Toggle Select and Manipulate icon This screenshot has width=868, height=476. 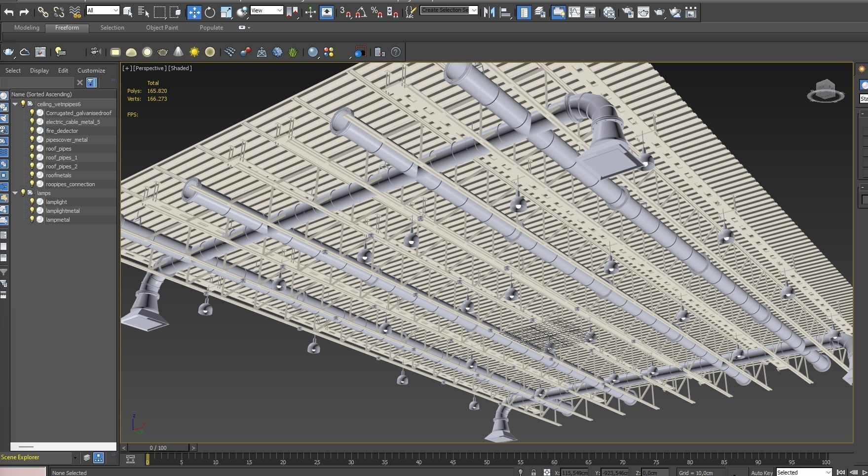click(310, 12)
